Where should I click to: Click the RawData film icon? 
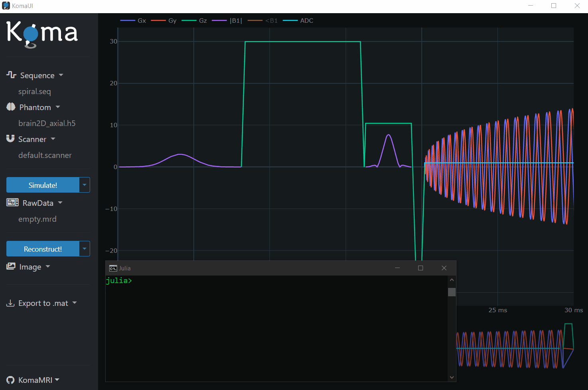point(12,203)
